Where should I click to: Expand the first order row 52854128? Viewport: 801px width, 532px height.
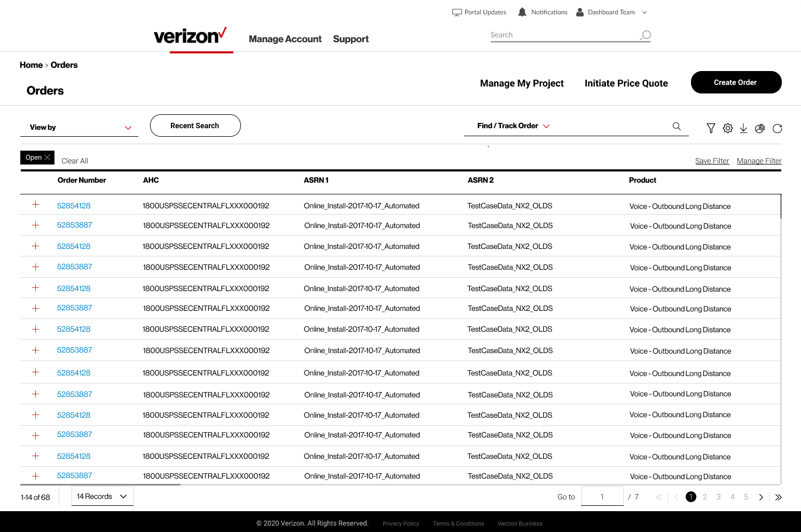pos(36,205)
